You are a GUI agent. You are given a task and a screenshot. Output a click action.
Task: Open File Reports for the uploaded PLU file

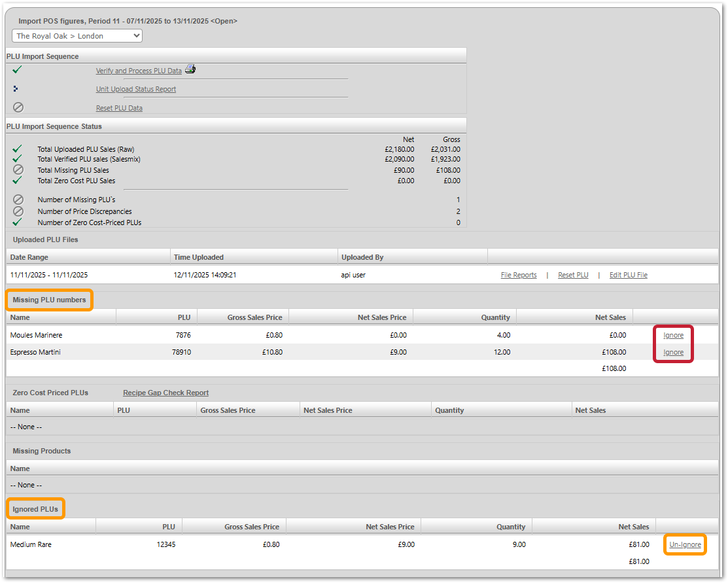(519, 275)
